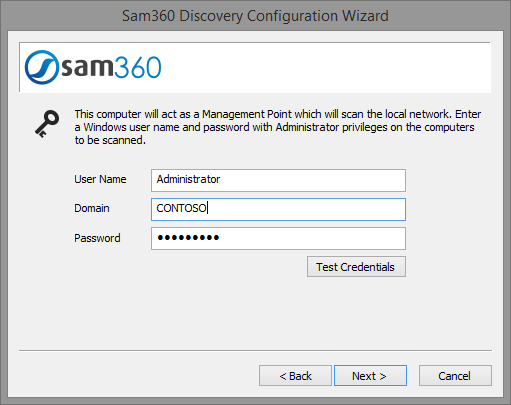Proceed with the Next > button
The width and height of the screenshot is (511, 405).
[x=370, y=376]
